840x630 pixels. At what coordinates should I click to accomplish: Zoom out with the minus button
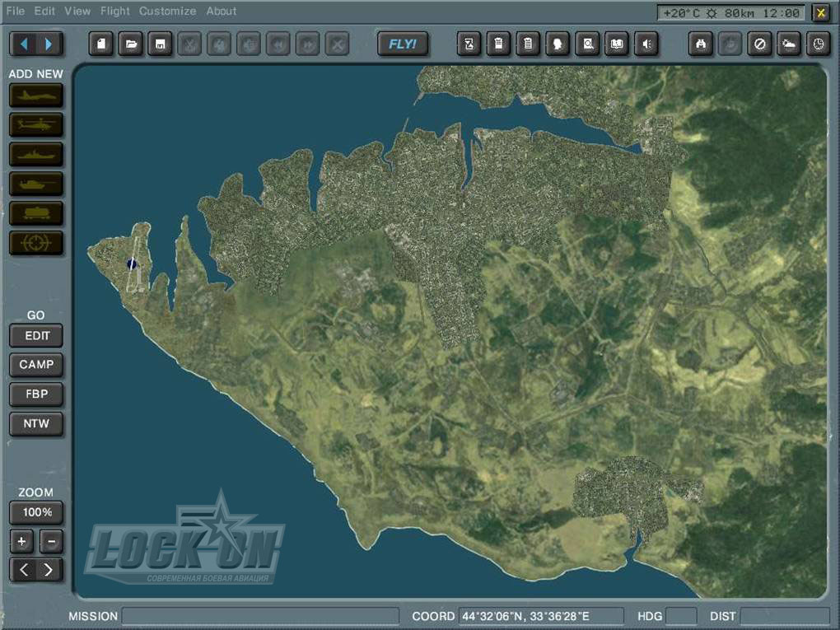pyautogui.click(x=51, y=542)
